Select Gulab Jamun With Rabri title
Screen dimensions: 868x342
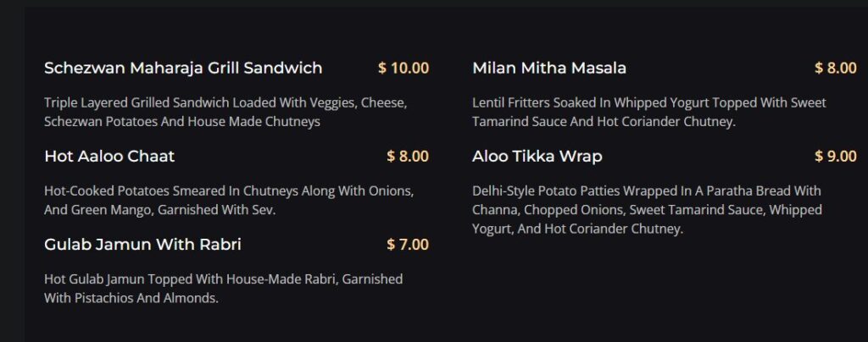pyautogui.click(x=142, y=244)
